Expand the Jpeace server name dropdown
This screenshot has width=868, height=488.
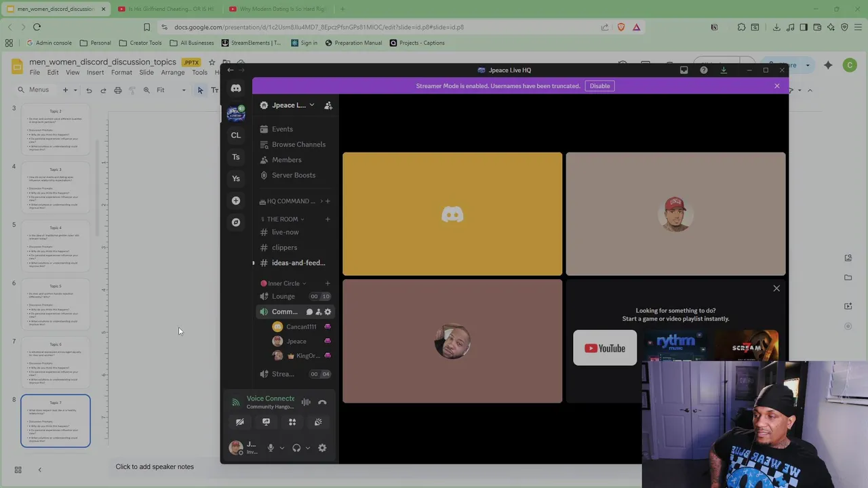[311, 105]
